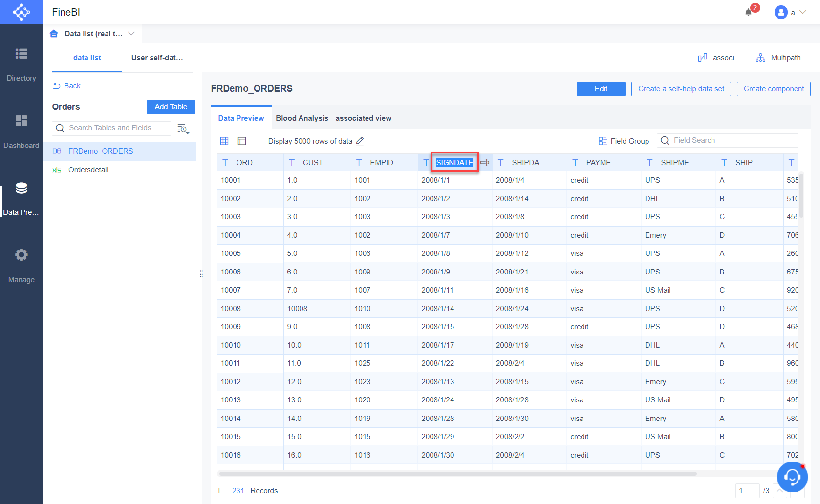Click the Create component button
This screenshot has height=504, width=820.
tap(774, 89)
